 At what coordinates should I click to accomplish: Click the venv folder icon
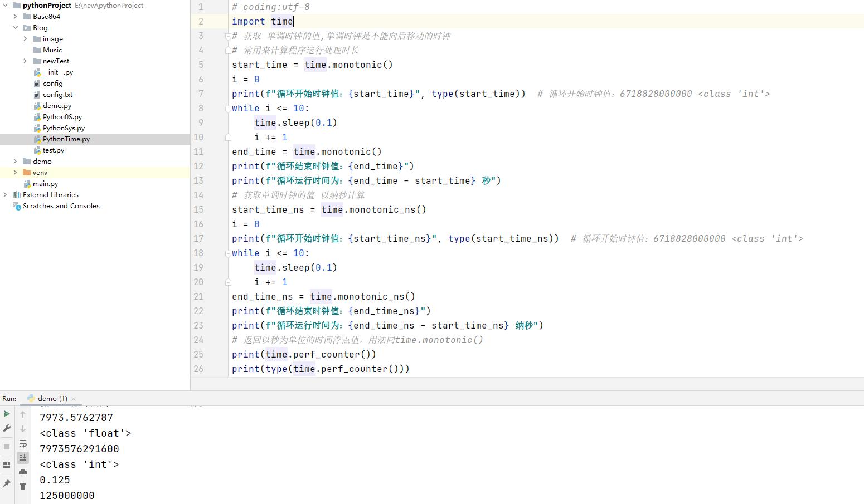click(x=27, y=173)
